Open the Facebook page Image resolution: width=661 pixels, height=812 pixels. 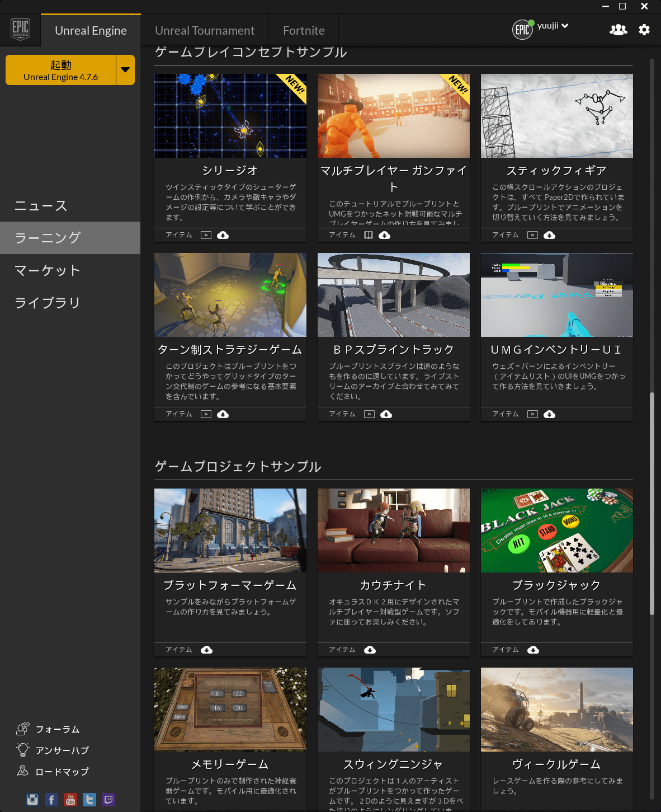[51, 800]
